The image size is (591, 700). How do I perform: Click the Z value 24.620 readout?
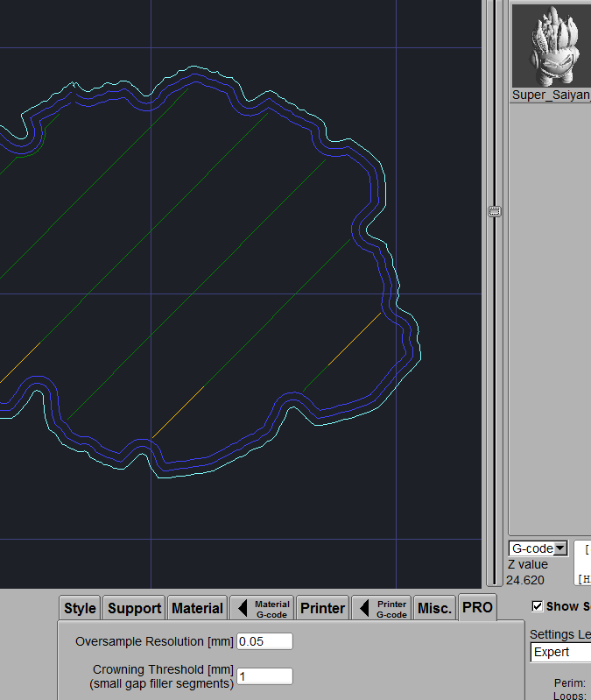(x=525, y=580)
